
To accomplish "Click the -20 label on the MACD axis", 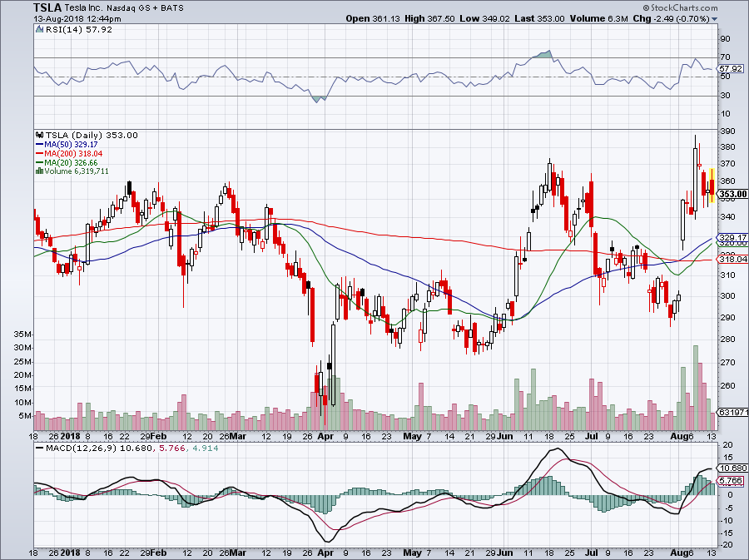I will (726, 545).
